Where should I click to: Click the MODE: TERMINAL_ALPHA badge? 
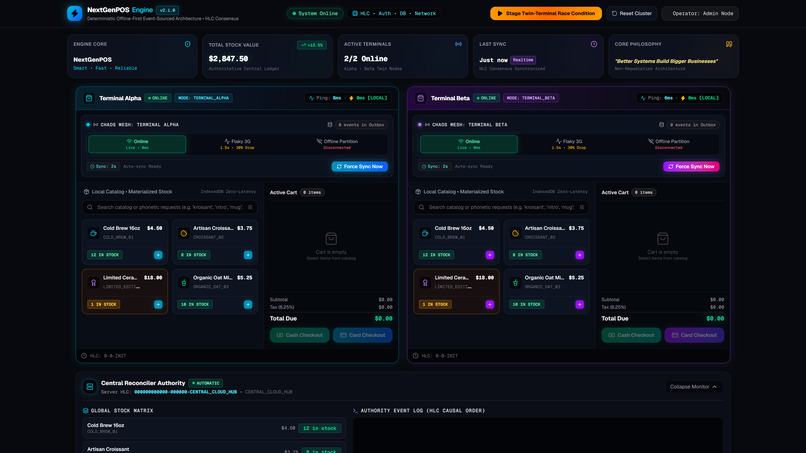point(204,98)
